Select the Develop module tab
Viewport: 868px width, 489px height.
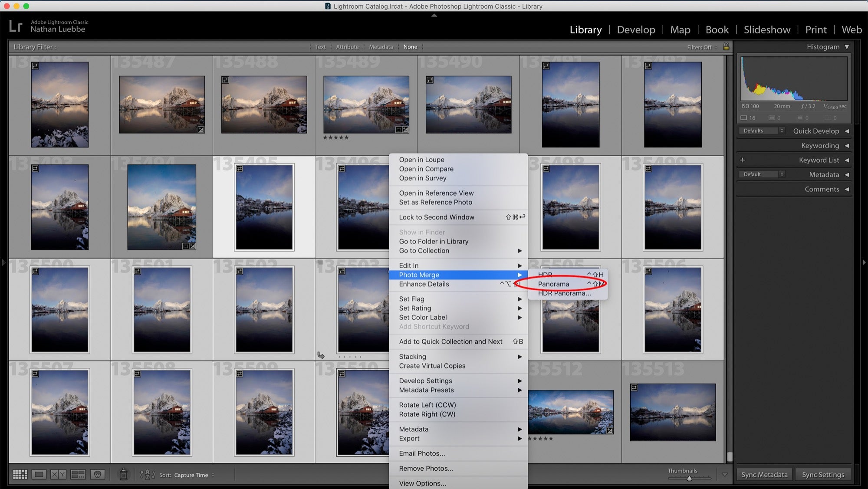[x=637, y=29]
